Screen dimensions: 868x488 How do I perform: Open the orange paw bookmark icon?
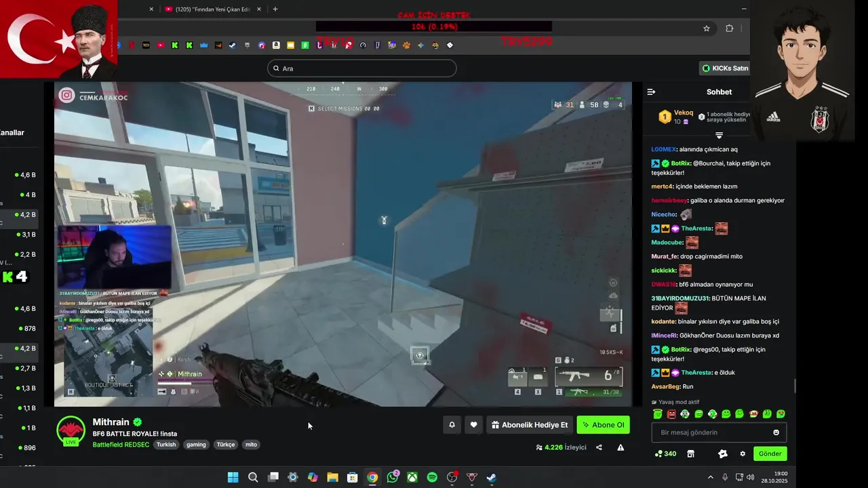tap(406, 45)
